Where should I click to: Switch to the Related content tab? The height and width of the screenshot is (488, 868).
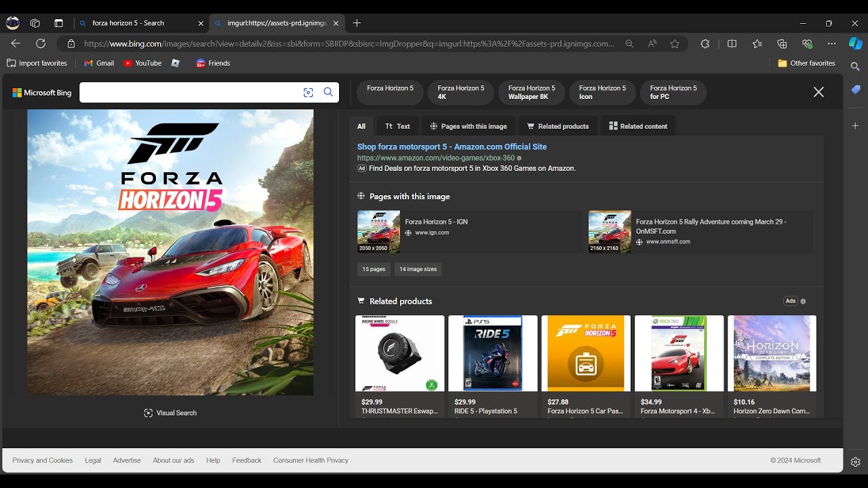click(x=638, y=126)
